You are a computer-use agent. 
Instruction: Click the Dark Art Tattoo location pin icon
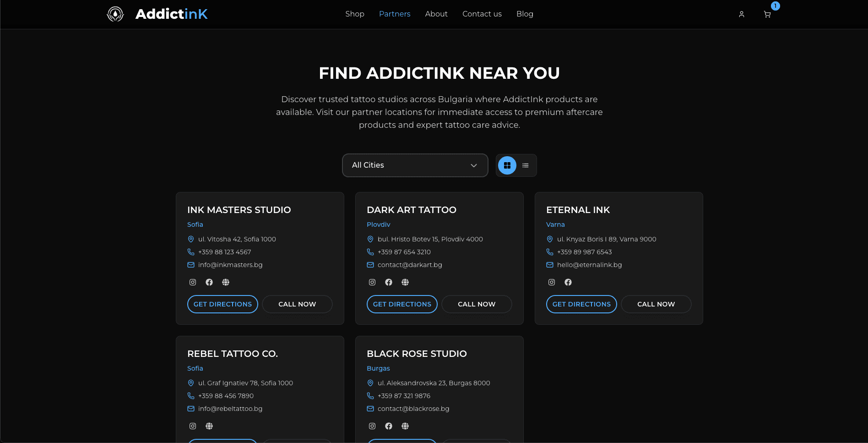(370, 239)
